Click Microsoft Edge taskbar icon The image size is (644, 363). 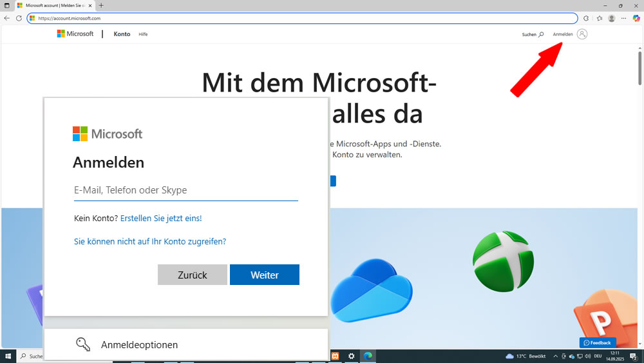[x=368, y=356]
